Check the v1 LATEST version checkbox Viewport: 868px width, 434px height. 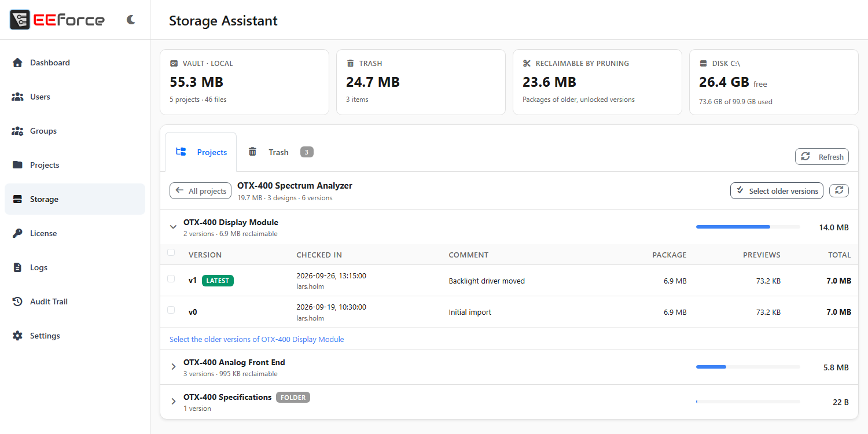point(171,278)
